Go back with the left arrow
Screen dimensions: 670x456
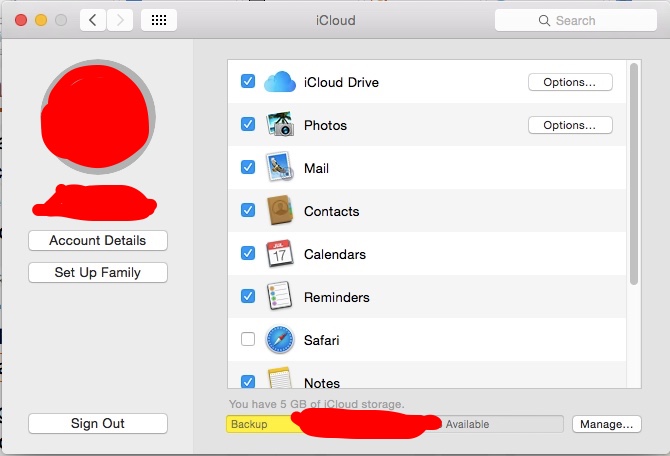pyautogui.click(x=93, y=20)
